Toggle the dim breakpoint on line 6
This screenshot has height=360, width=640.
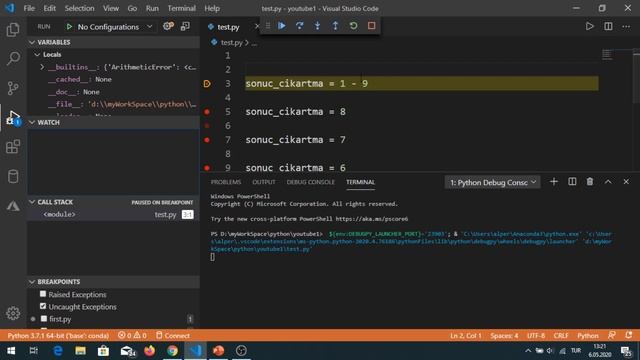click(x=207, y=126)
